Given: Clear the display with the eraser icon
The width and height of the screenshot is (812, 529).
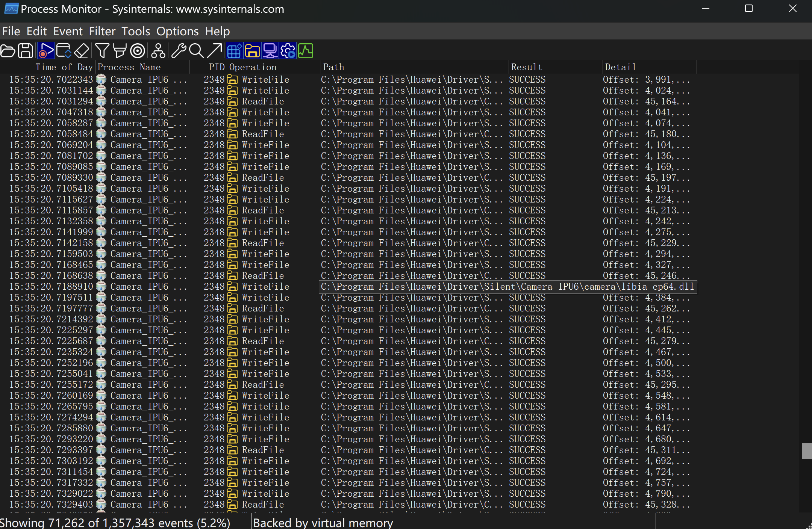Looking at the screenshot, I should [82, 51].
